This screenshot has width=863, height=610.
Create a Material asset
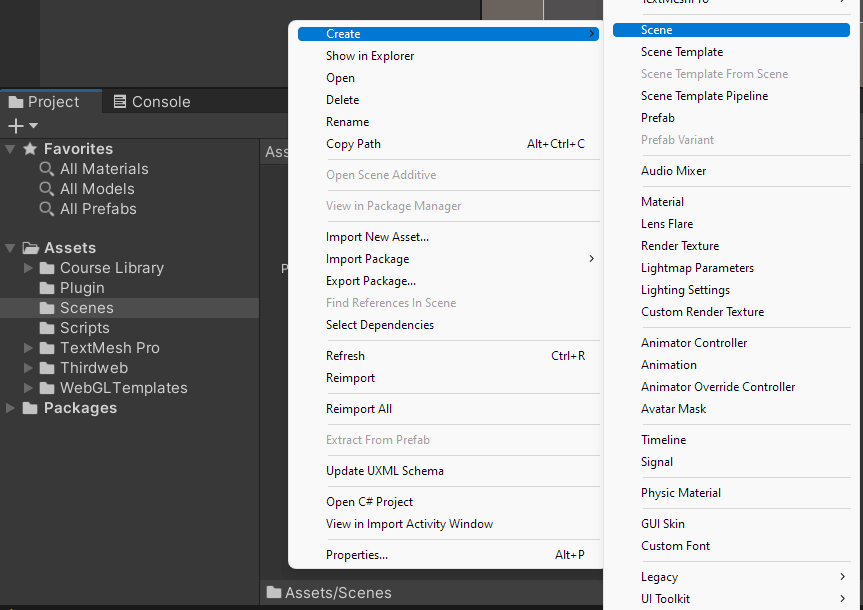pos(731,201)
